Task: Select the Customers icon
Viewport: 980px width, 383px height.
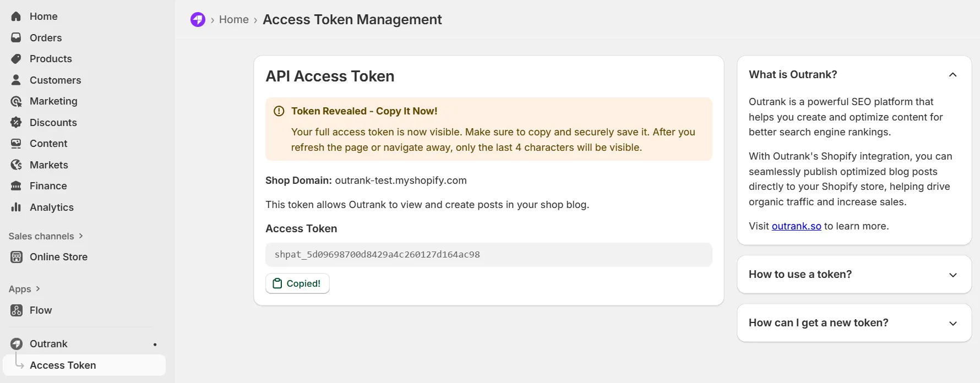Action: coord(16,80)
